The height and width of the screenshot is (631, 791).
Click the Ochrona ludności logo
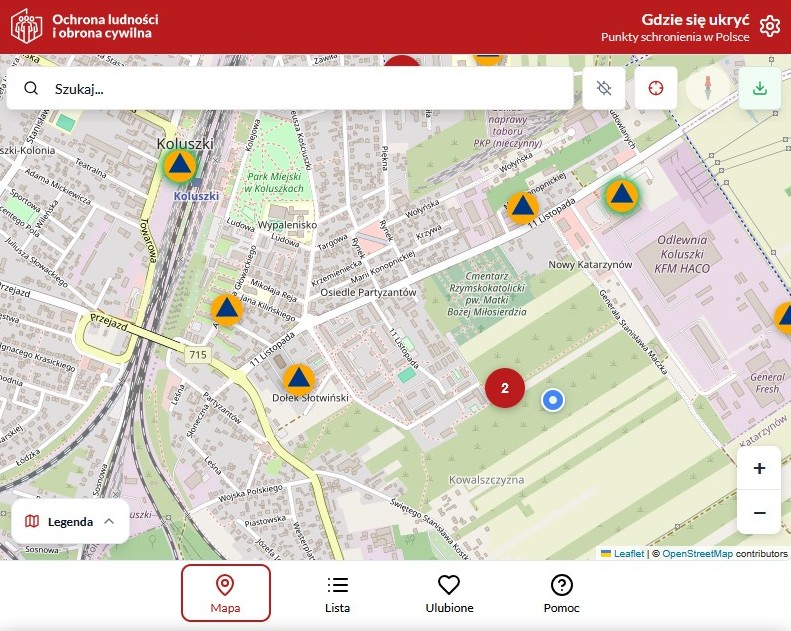[x=27, y=26]
